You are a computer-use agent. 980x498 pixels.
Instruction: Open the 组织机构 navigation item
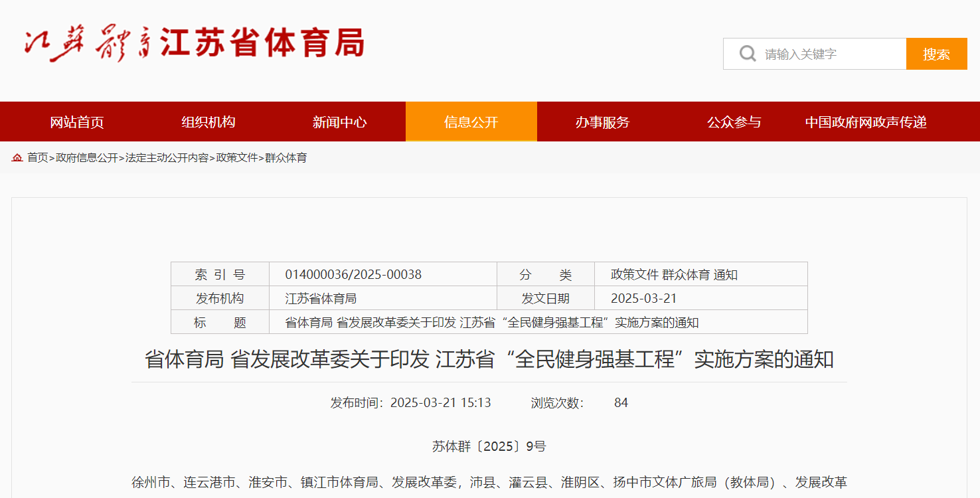click(208, 122)
